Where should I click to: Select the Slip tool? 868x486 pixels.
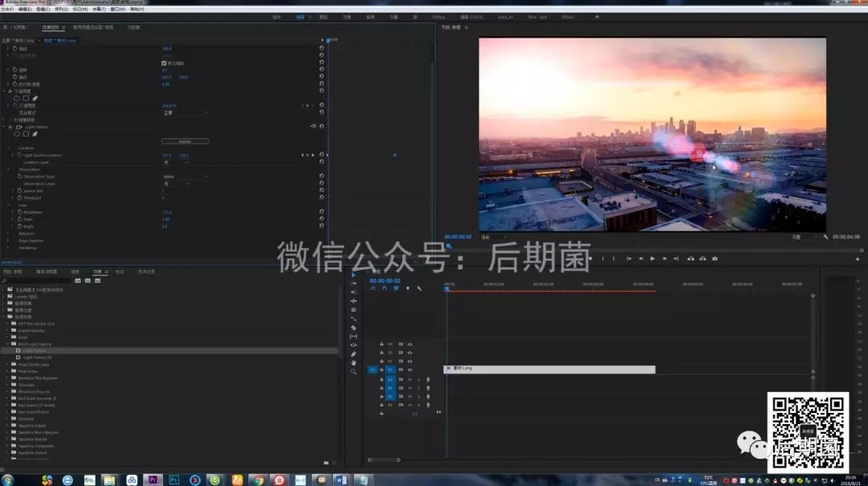click(354, 337)
